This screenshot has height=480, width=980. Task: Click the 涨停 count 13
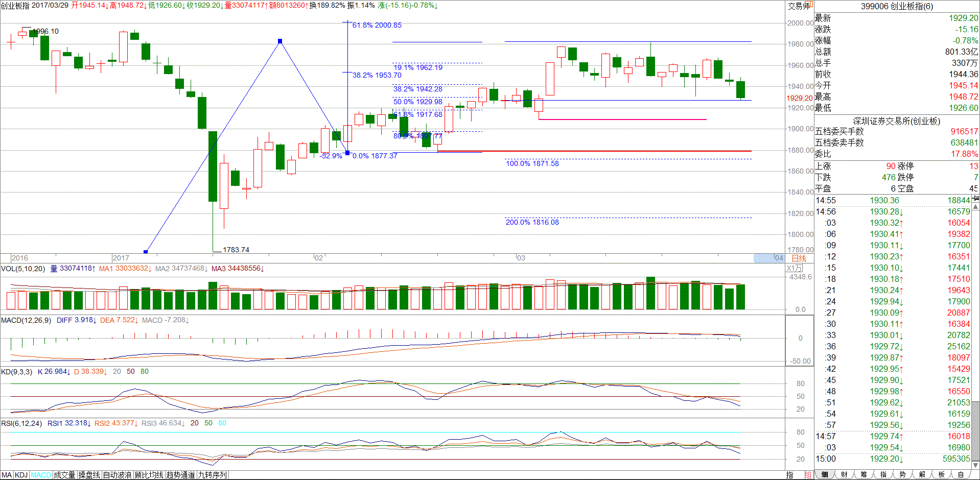(974, 166)
